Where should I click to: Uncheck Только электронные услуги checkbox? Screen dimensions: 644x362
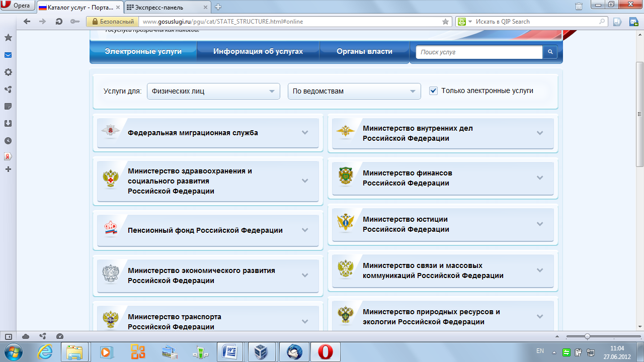click(433, 91)
